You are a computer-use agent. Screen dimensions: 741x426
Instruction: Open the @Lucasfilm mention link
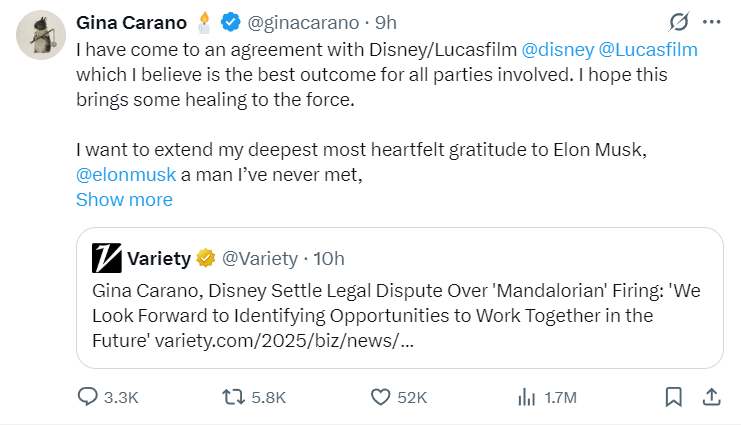[x=648, y=49]
